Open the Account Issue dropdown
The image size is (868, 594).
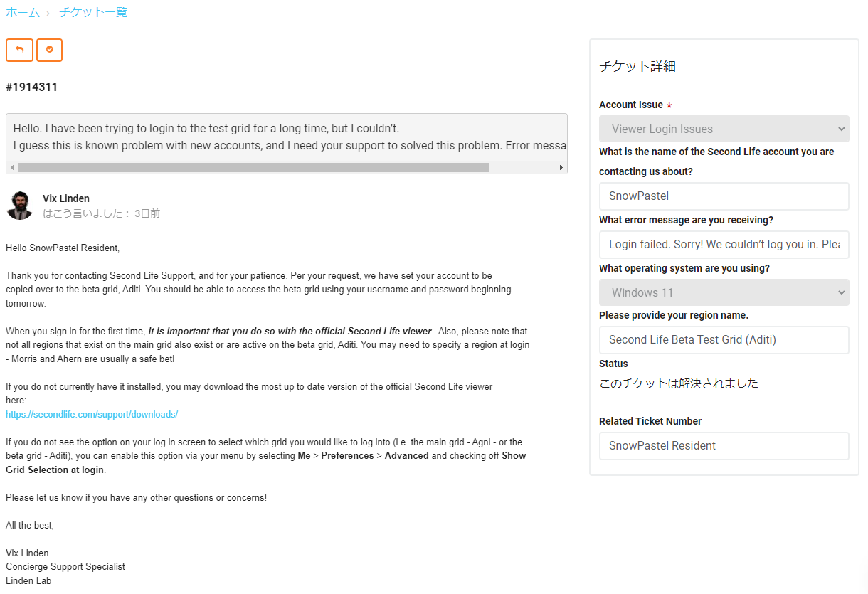(x=724, y=129)
